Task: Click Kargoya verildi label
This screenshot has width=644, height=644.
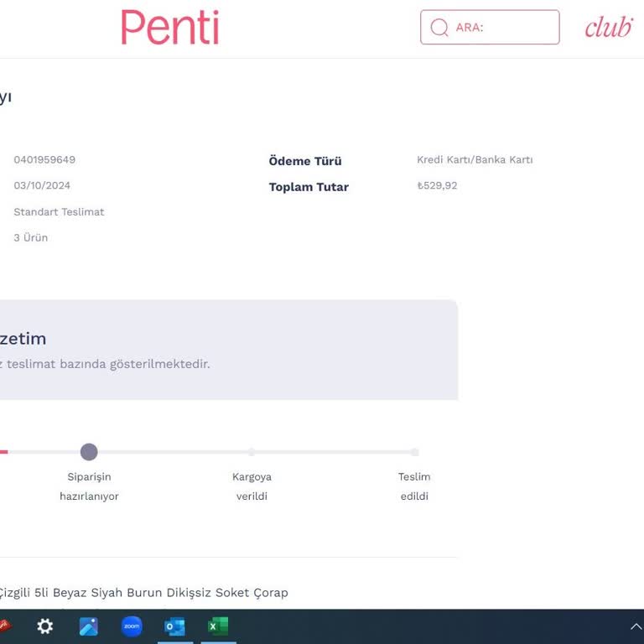Action: (x=252, y=486)
